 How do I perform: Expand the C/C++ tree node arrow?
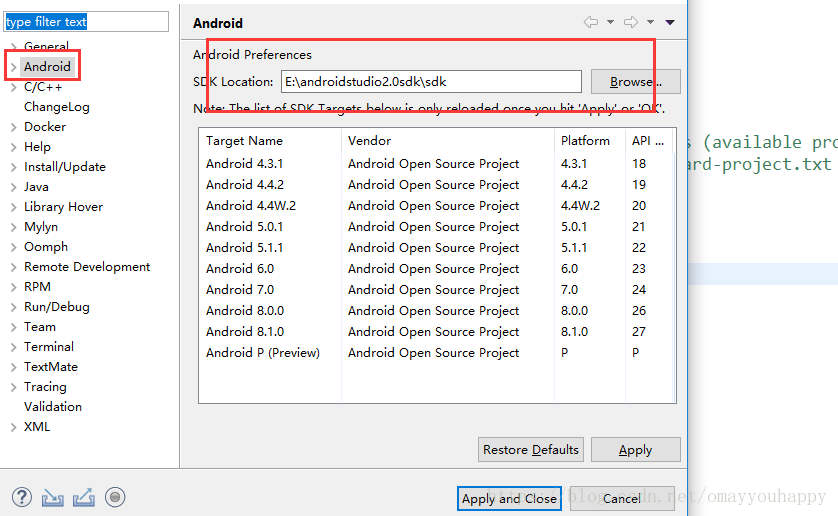(x=14, y=87)
